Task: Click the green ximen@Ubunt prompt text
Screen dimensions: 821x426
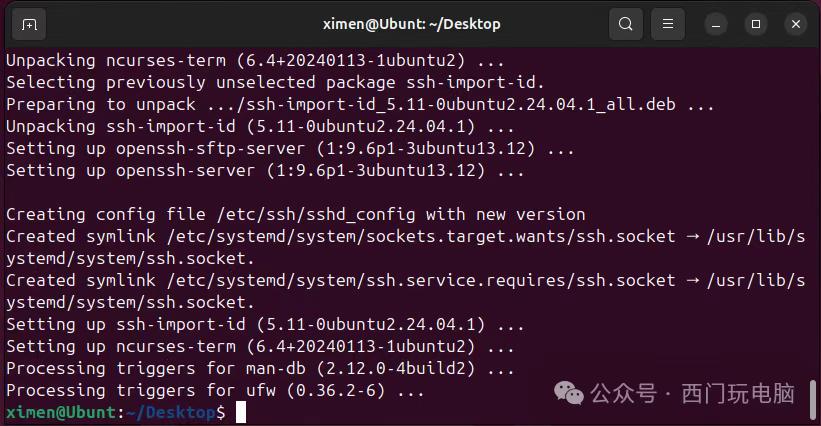Action: pyautogui.click(x=61, y=412)
